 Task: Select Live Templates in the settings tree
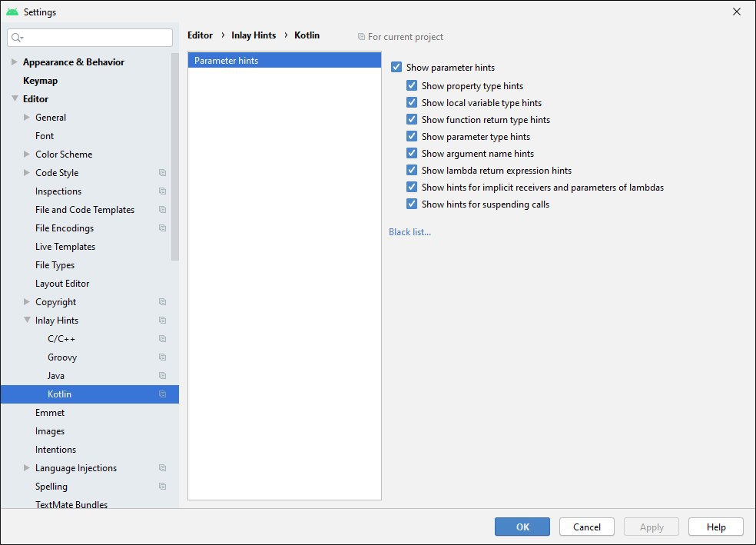tap(65, 247)
